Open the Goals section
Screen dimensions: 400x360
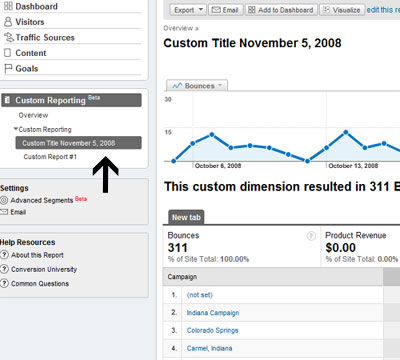point(27,69)
